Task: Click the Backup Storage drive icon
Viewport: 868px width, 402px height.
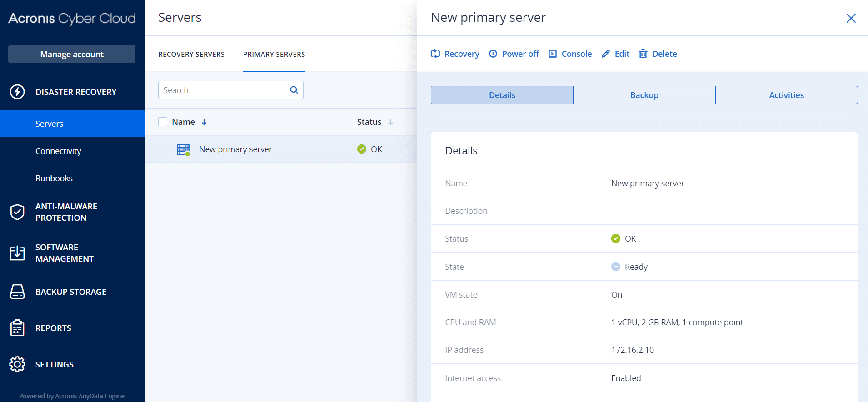Action: click(x=17, y=292)
